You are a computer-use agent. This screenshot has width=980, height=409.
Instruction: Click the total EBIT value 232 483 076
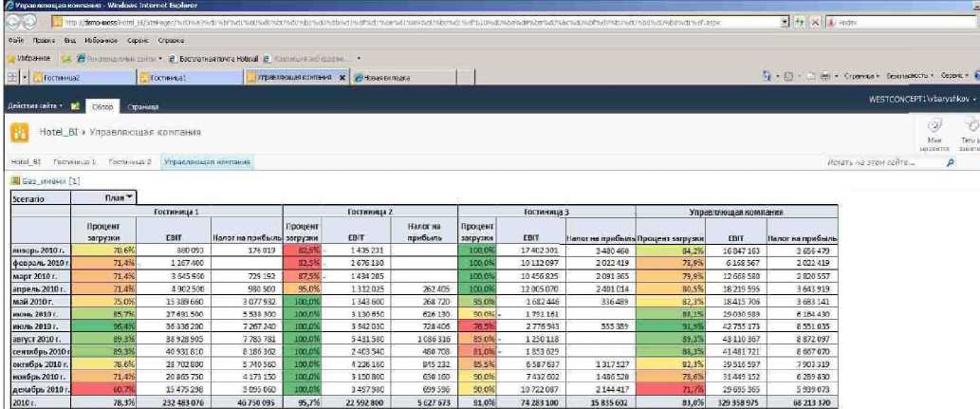pos(174,402)
